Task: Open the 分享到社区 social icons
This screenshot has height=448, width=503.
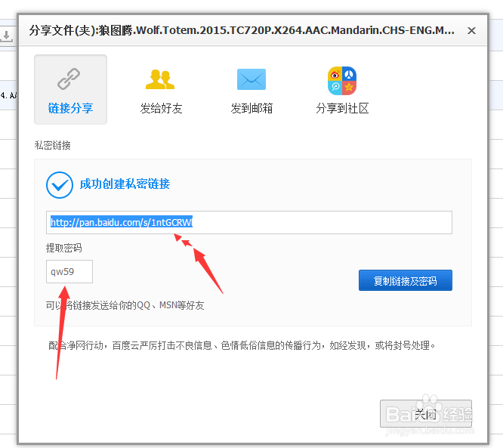Action: pos(342,81)
